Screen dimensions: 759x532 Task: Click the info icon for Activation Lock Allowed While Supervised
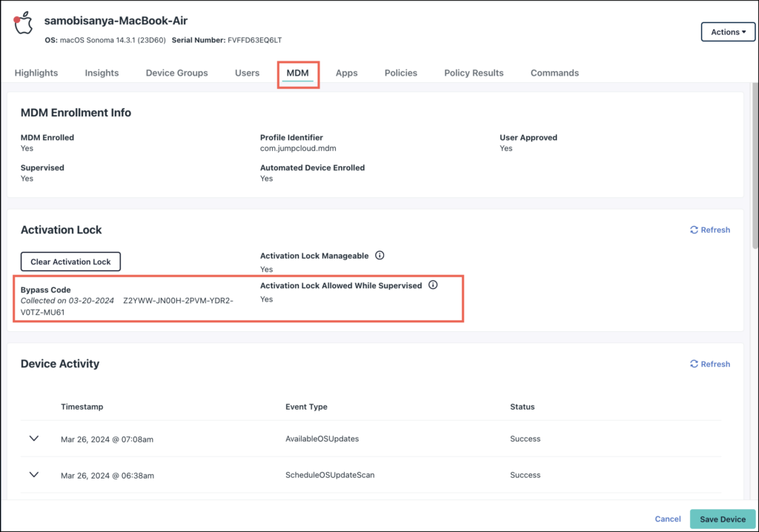pos(433,285)
